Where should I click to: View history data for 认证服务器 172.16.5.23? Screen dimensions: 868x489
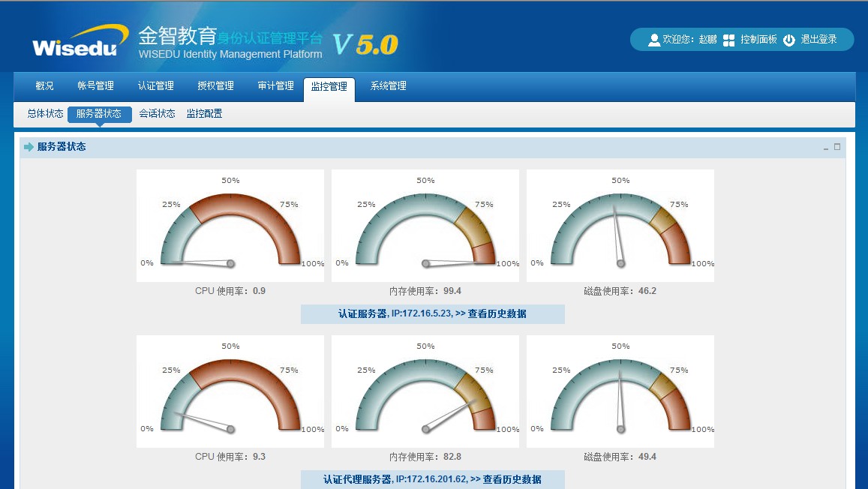tap(497, 314)
